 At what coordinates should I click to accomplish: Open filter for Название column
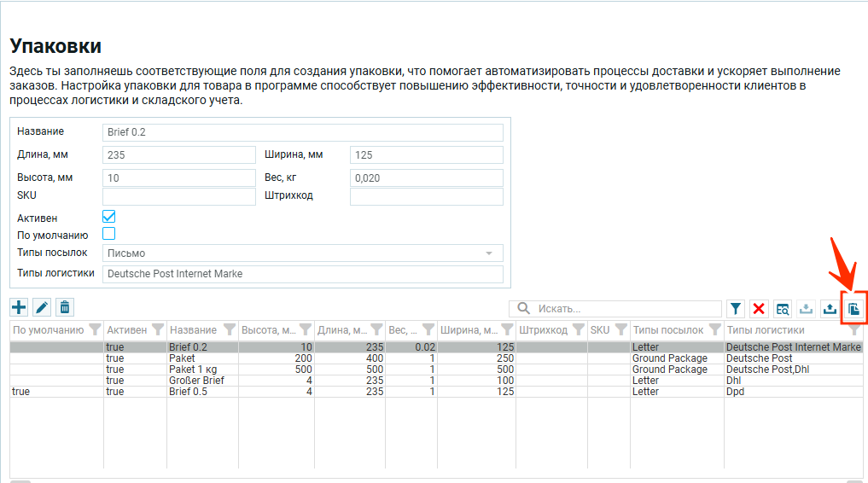click(229, 330)
